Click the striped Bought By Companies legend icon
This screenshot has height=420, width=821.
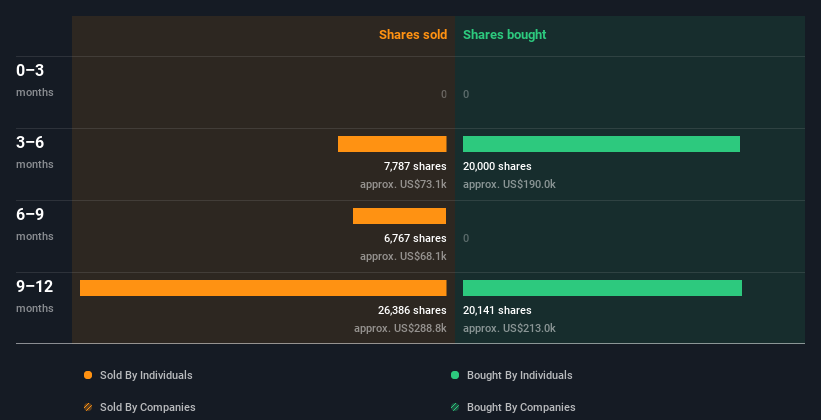pos(455,407)
